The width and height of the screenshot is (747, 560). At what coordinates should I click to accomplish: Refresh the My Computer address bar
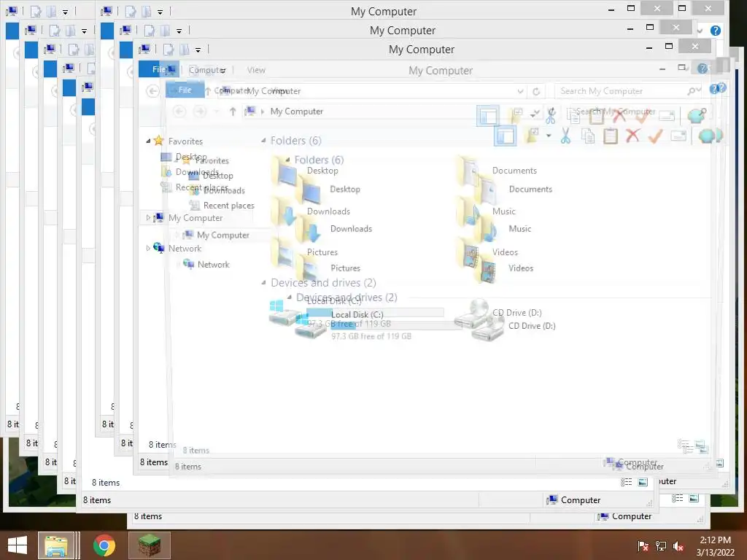coord(536,91)
